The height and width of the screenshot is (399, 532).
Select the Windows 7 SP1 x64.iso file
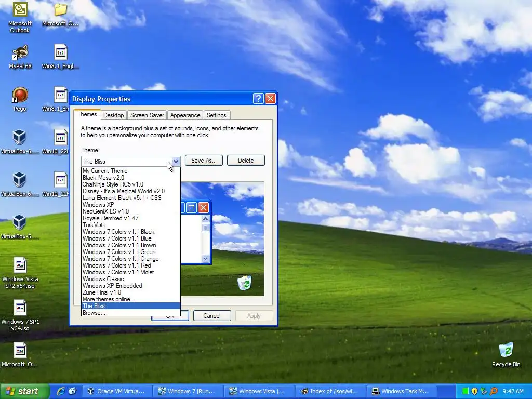(20, 315)
